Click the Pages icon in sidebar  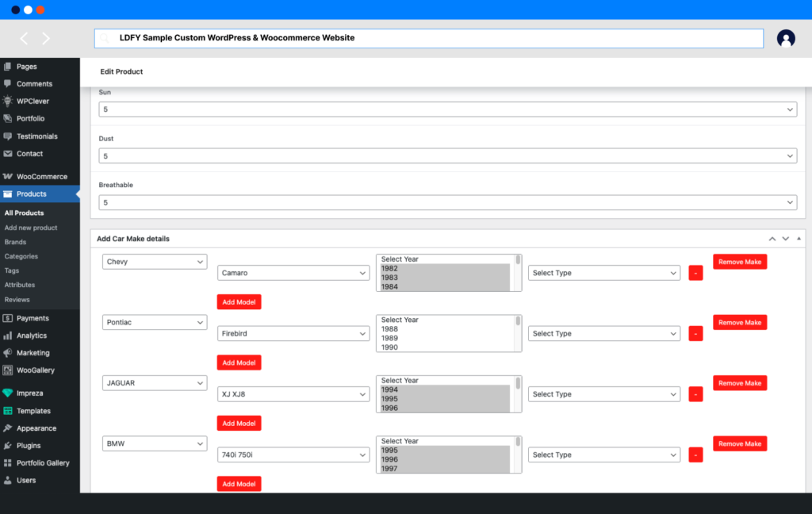pos(8,67)
